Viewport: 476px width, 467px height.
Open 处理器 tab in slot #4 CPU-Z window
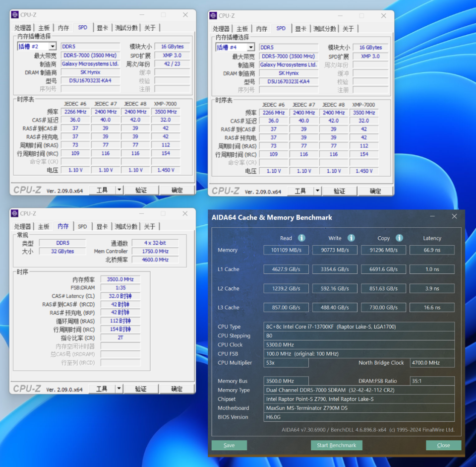click(221, 29)
